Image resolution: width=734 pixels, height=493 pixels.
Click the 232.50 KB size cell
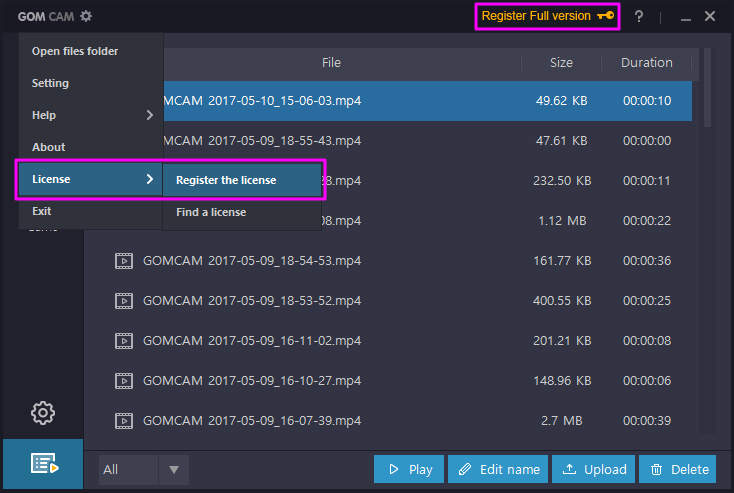[x=562, y=181]
